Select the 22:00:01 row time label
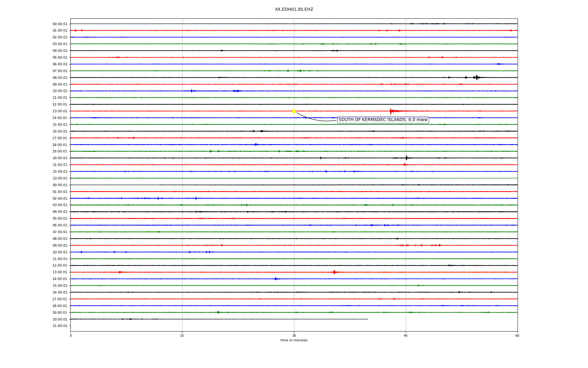588x368 pixels. (x=60, y=172)
